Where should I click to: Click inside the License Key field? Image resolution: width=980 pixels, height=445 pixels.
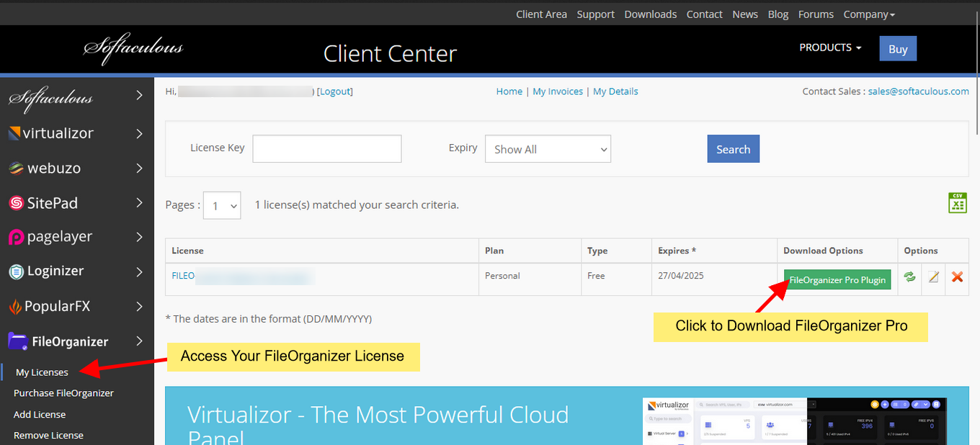point(326,148)
